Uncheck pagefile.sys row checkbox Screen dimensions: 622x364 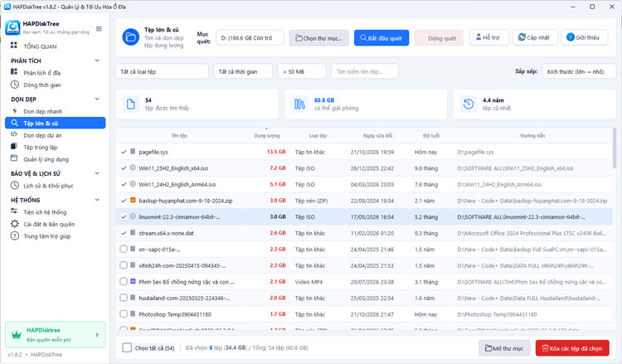point(124,152)
